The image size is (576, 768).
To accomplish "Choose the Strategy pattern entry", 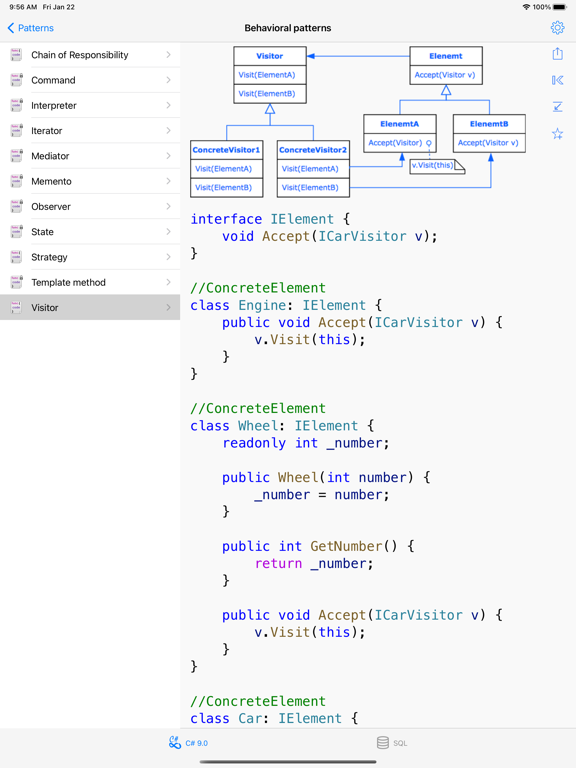I will click(x=90, y=257).
